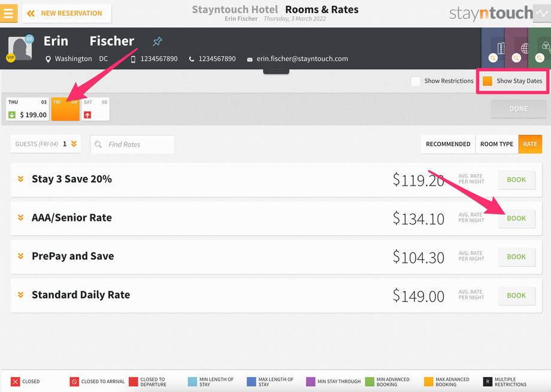The image size is (551, 392).
Task: Open the green group card tab
Action: point(540,48)
